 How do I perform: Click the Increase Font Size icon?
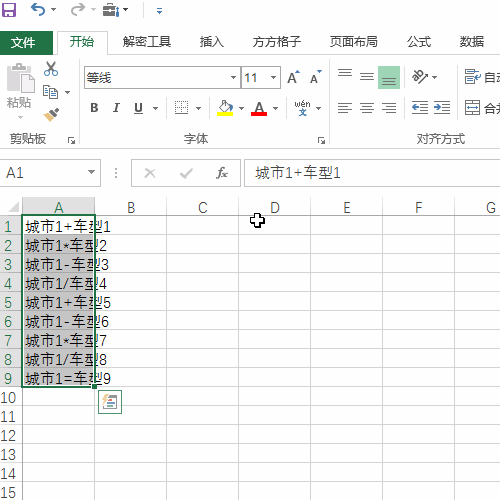coord(294,77)
